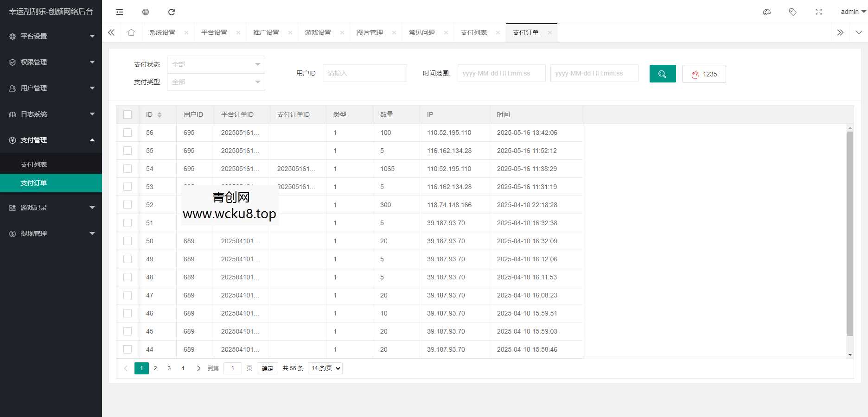Click the 用户ID input field

pos(364,73)
